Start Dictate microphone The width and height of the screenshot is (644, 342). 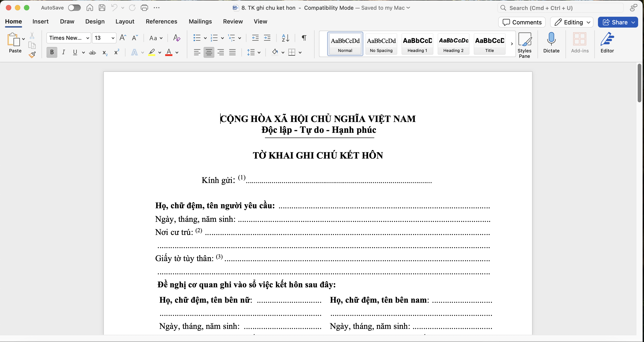point(551,43)
